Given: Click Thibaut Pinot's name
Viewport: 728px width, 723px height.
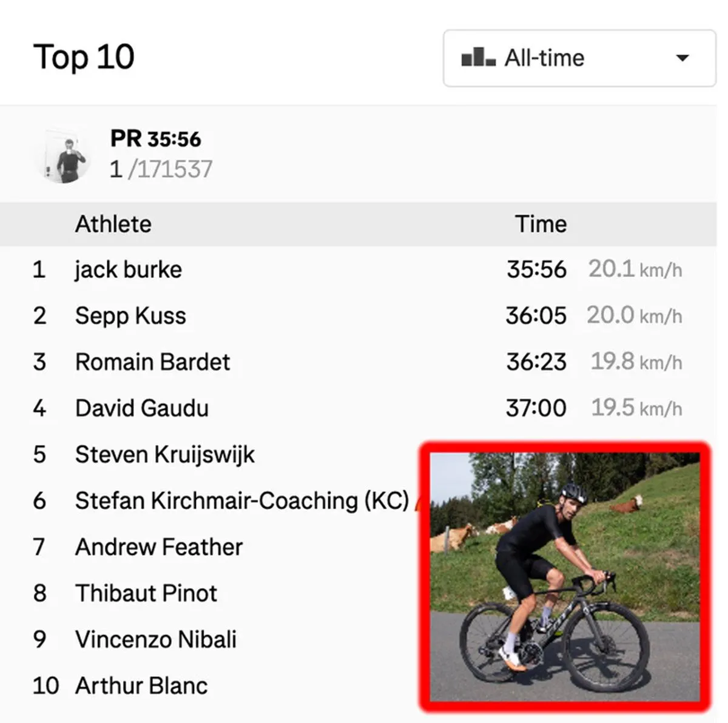Looking at the screenshot, I should point(146,593).
